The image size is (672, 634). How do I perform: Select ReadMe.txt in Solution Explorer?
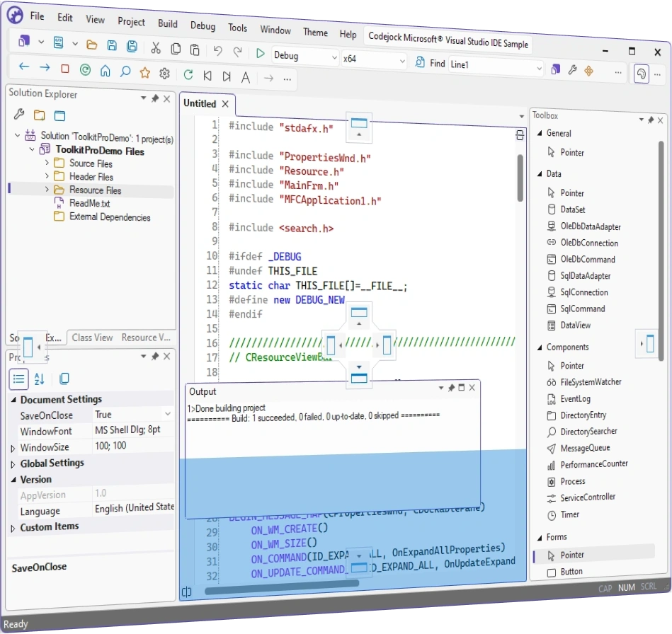point(89,203)
